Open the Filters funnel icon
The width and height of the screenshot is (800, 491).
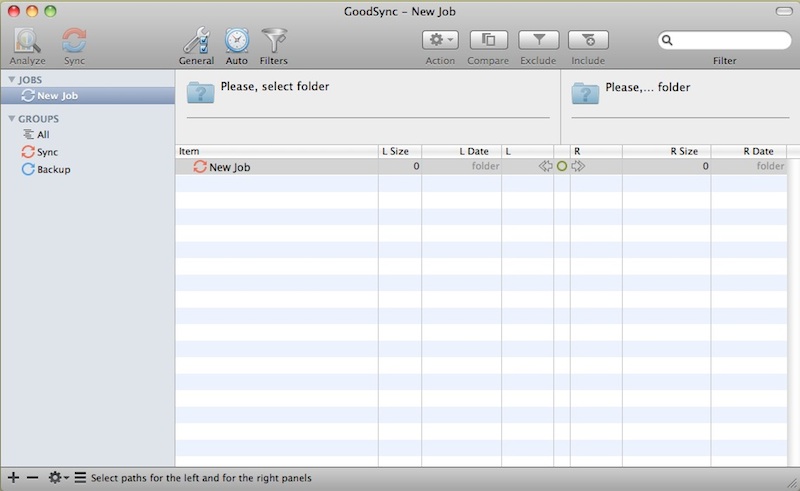[x=273, y=41]
